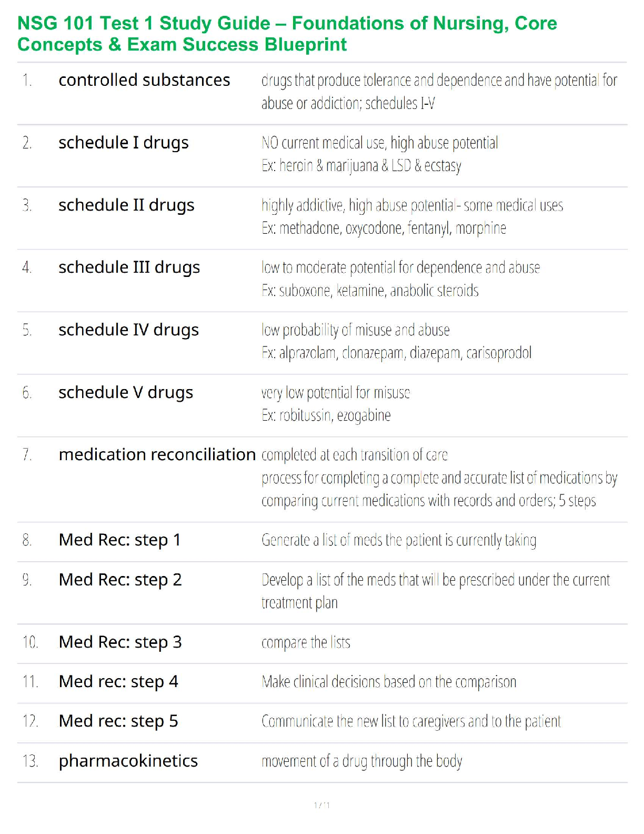This screenshot has height=834, width=644.
Task: Click the "schedule III drugs" term
Action: [129, 267]
